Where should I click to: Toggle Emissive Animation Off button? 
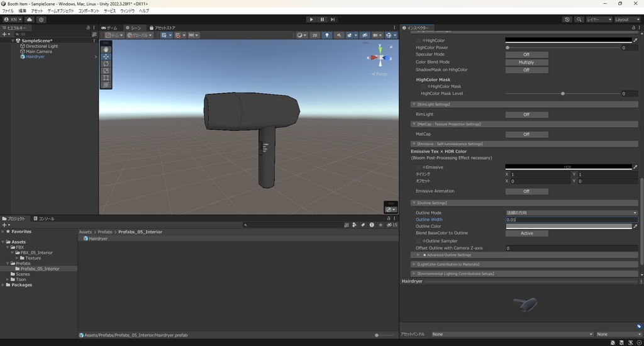coord(526,191)
